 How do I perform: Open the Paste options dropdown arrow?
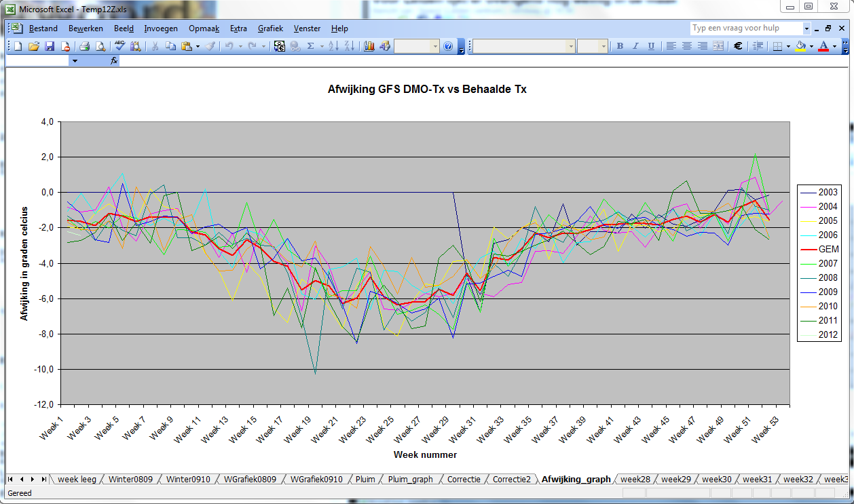pyautogui.click(x=198, y=46)
